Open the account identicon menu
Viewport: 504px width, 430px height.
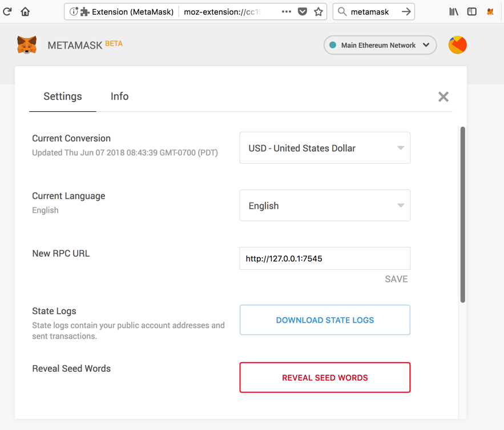(457, 45)
